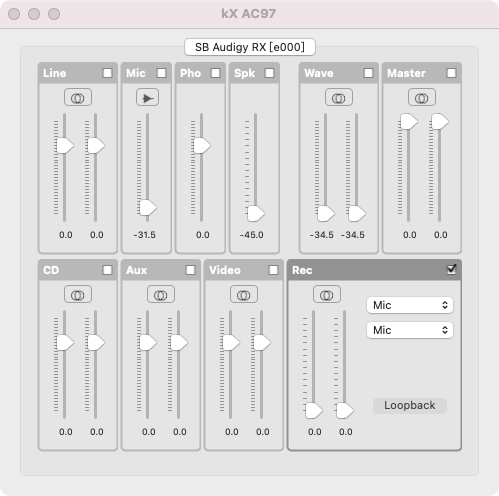Toggle the Video channel stereo link icon
Image resolution: width=499 pixels, height=496 pixels.
pyautogui.click(x=244, y=294)
